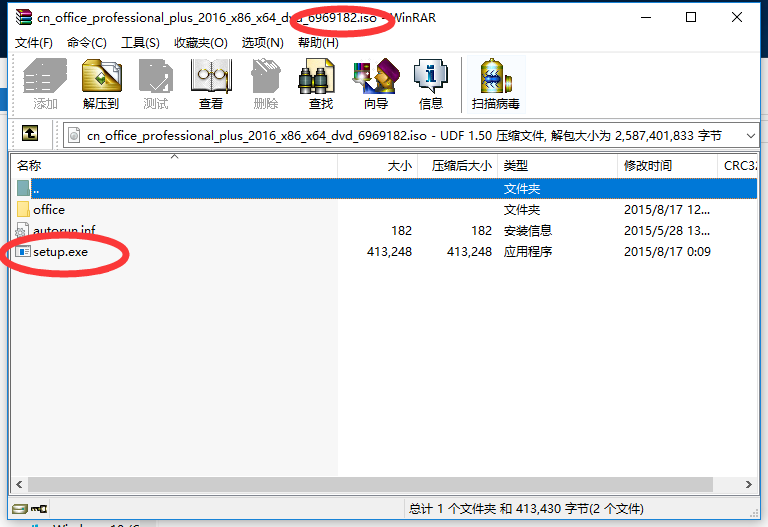Click the 添加 (Add) toolbar icon
Viewport: 768px width, 527px height.
click(x=45, y=83)
